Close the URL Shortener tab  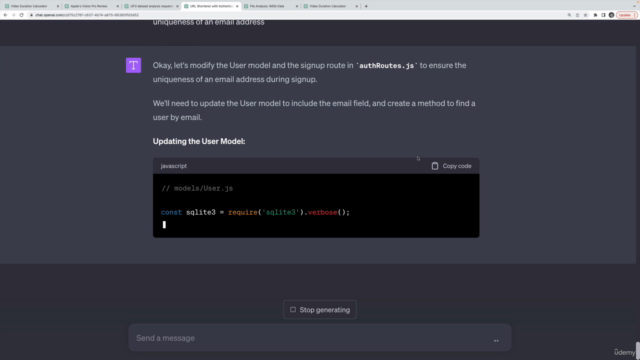pyautogui.click(x=237, y=6)
